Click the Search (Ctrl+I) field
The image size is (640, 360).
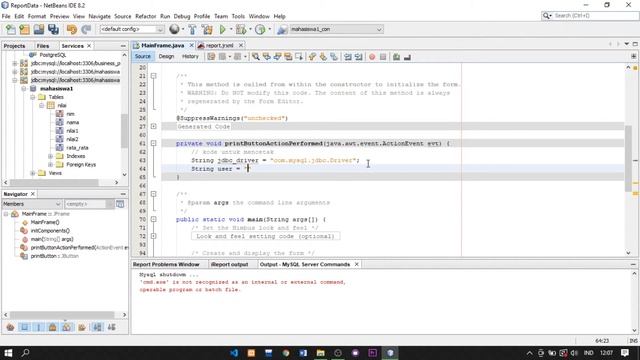point(590,16)
